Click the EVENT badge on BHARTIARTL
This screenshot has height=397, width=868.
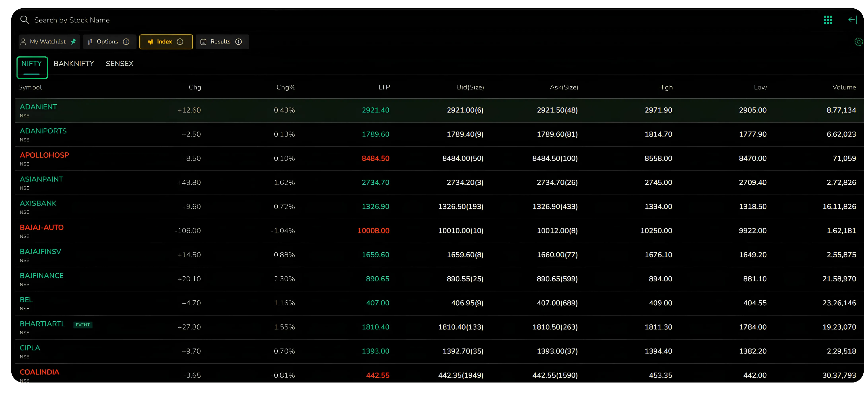[83, 325]
